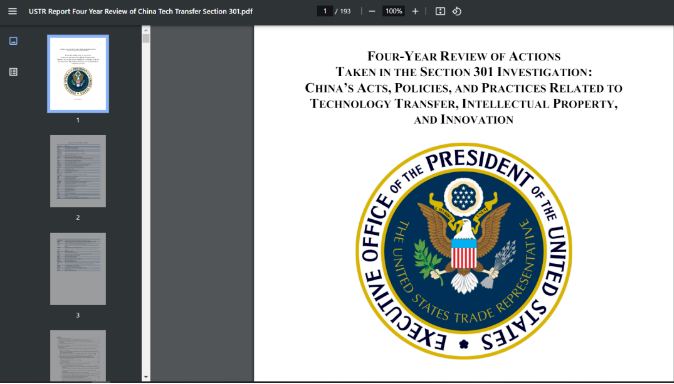The width and height of the screenshot is (674, 384).
Task: Open page 2 thumbnail
Action: 78,171
